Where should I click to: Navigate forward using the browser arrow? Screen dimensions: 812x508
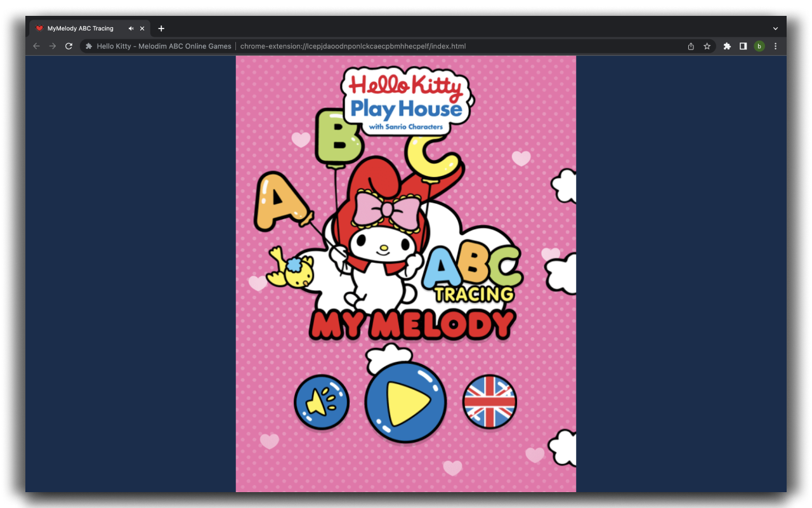click(x=53, y=46)
